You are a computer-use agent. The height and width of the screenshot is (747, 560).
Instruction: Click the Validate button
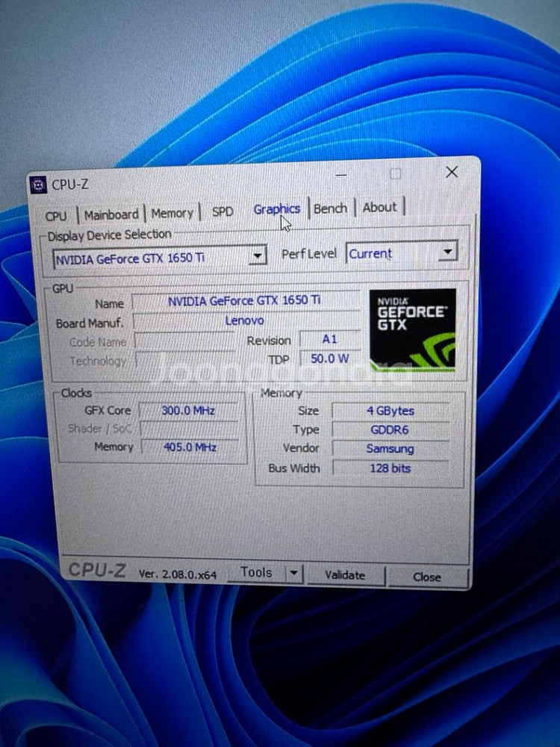(345, 575)
